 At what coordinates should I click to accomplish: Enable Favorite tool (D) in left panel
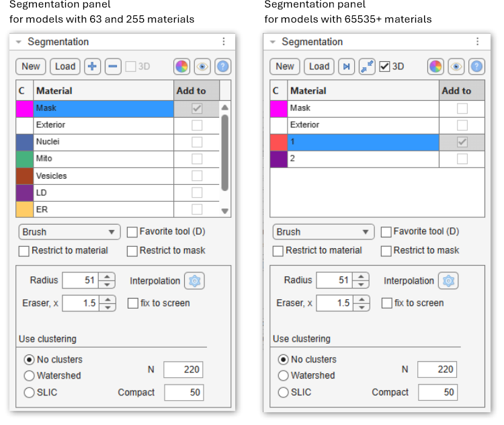point(132,232)
